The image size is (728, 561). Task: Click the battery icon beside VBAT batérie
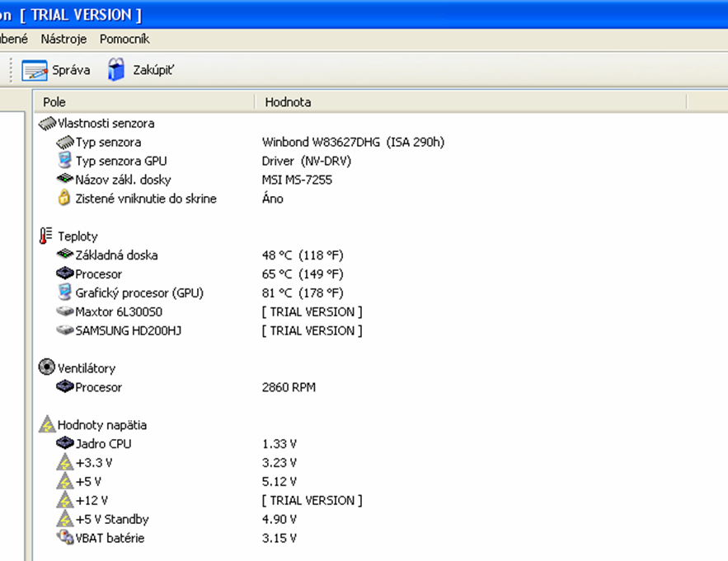(64, 538)
